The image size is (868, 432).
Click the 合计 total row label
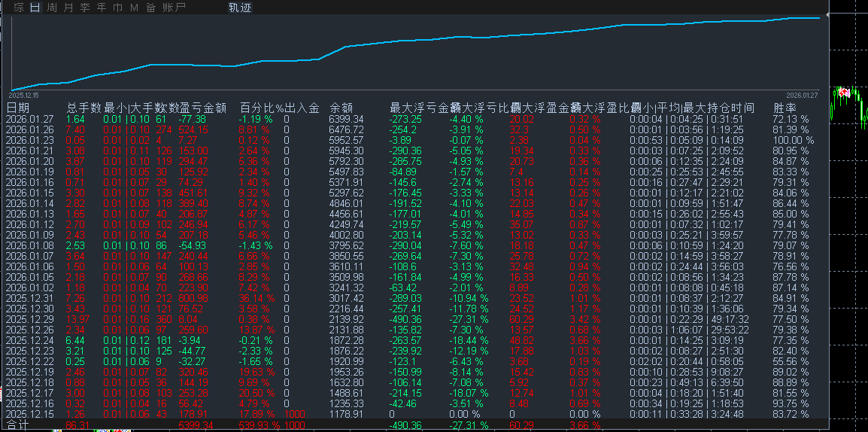17,425
